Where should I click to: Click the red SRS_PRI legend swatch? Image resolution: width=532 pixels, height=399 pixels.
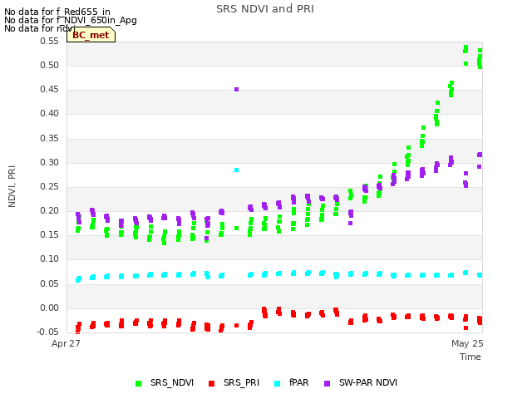click(x=212, y=384)
